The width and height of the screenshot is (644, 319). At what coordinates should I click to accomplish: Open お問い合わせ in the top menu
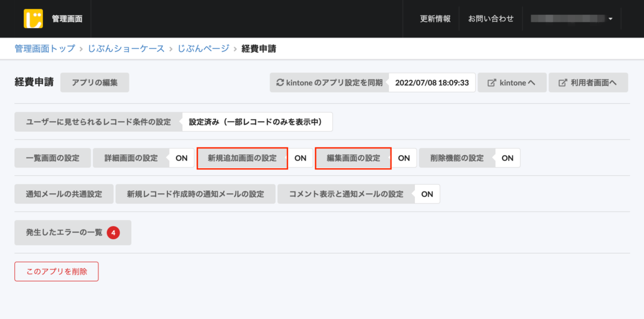[x=491, y=18]
